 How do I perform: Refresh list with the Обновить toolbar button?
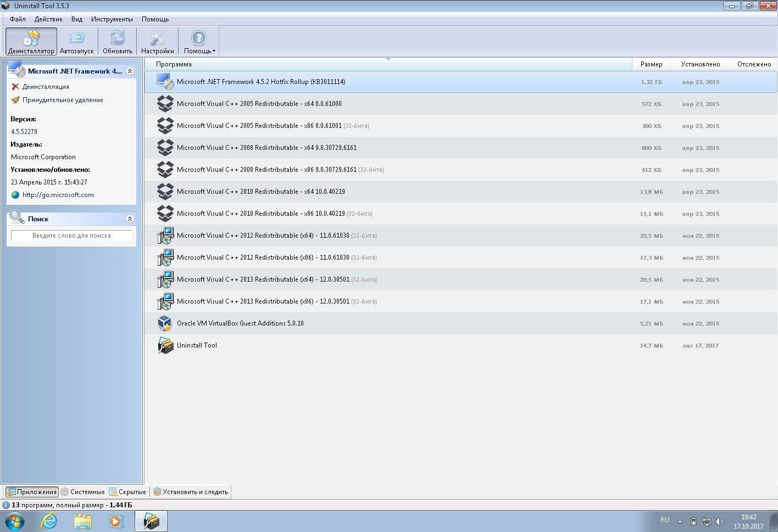118,42
